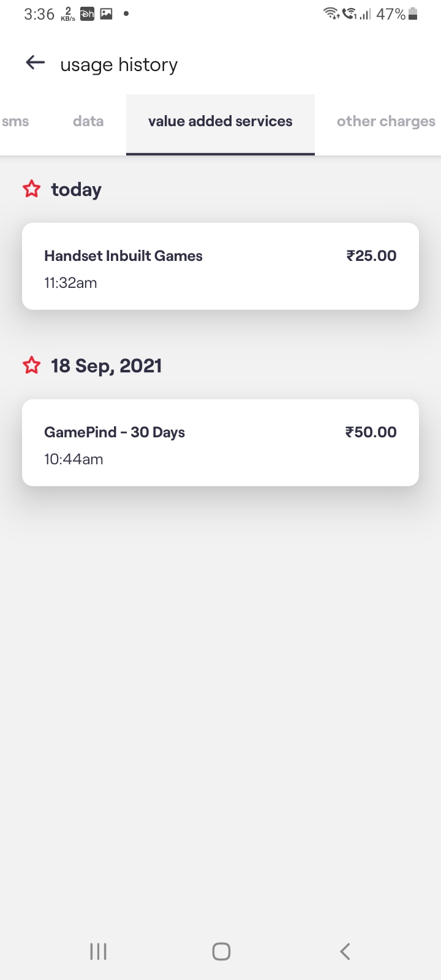
Task: Tap the ₹25.00 charge amount
Action: click(x=371, y=256)
